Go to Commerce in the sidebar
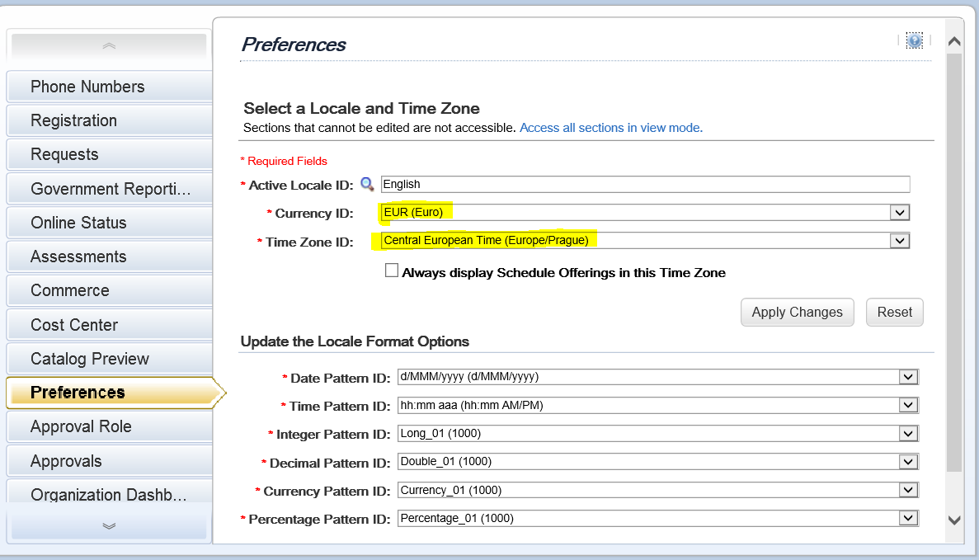Image resolution: width=979 pixels, height=560 pixels. click(110, 290)
